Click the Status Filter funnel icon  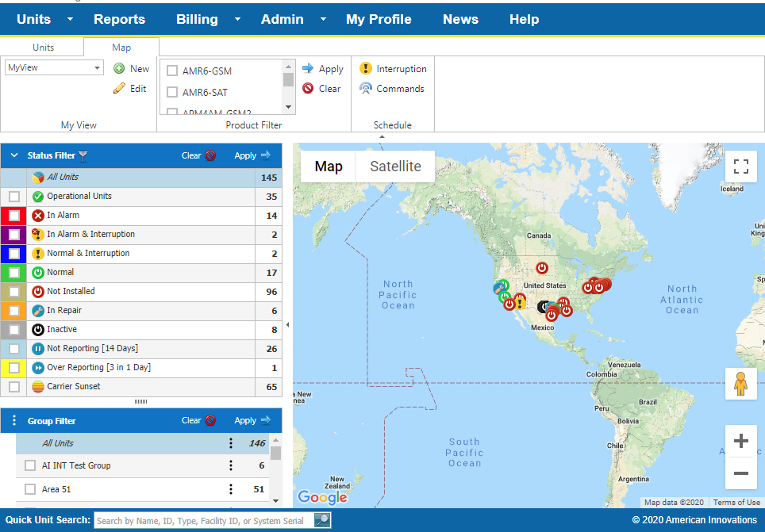[x=83, y=156]
